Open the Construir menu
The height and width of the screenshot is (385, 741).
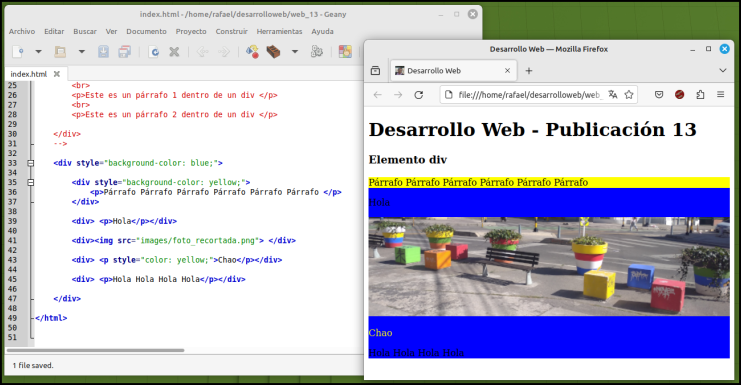pos(232,31)
